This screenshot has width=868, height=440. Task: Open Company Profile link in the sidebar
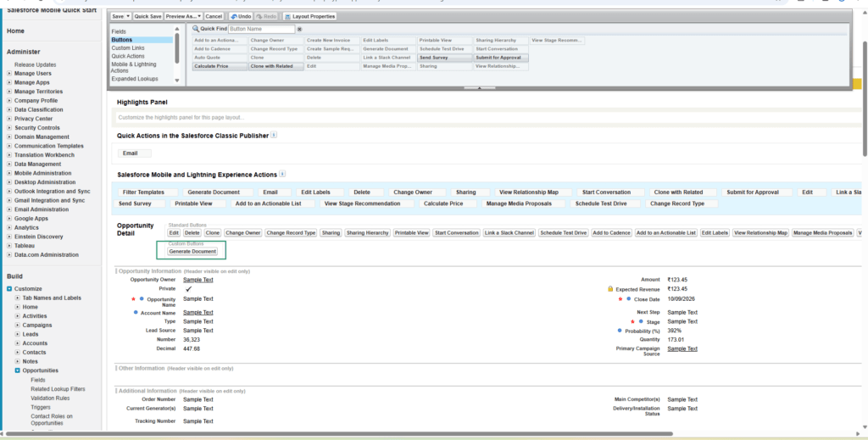coord(36,101)
